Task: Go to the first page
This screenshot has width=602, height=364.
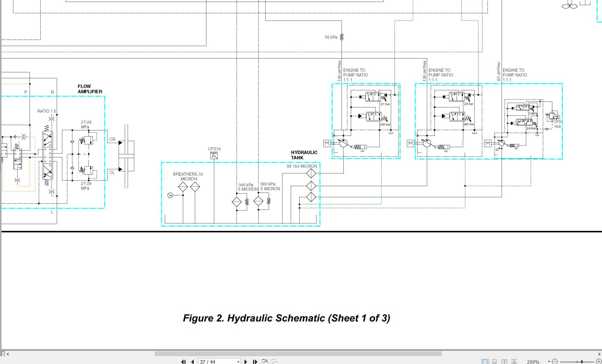Action: click(183, 361)
